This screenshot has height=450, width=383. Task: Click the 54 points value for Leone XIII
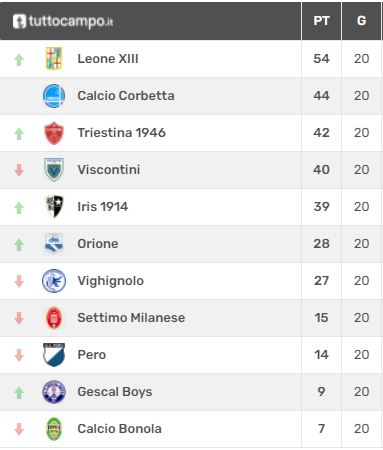(321, 59)
